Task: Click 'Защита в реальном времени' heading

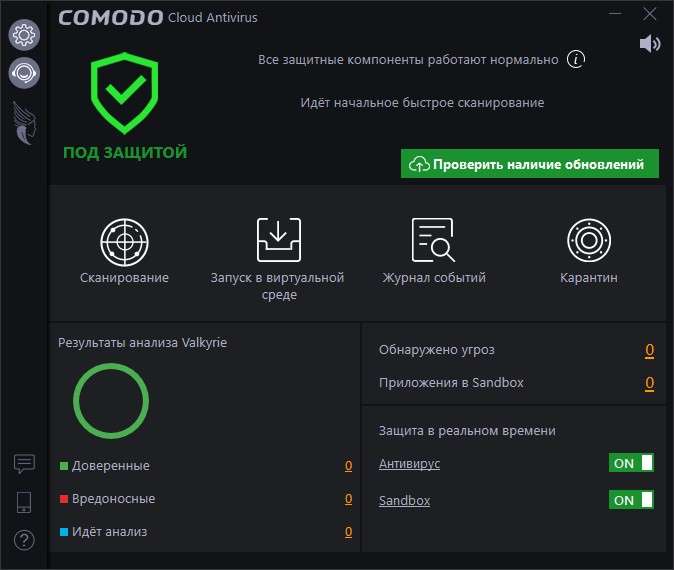Action: pos(467,431)
